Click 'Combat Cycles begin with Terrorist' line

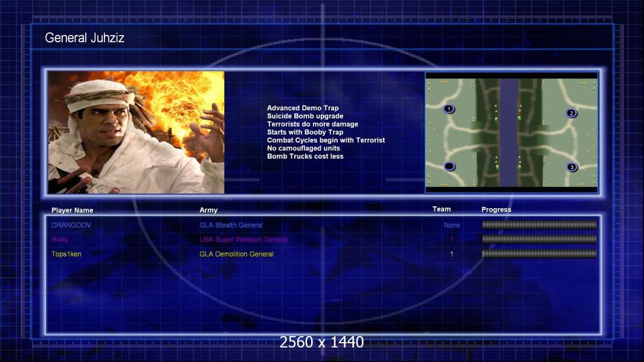click(326, 140)
